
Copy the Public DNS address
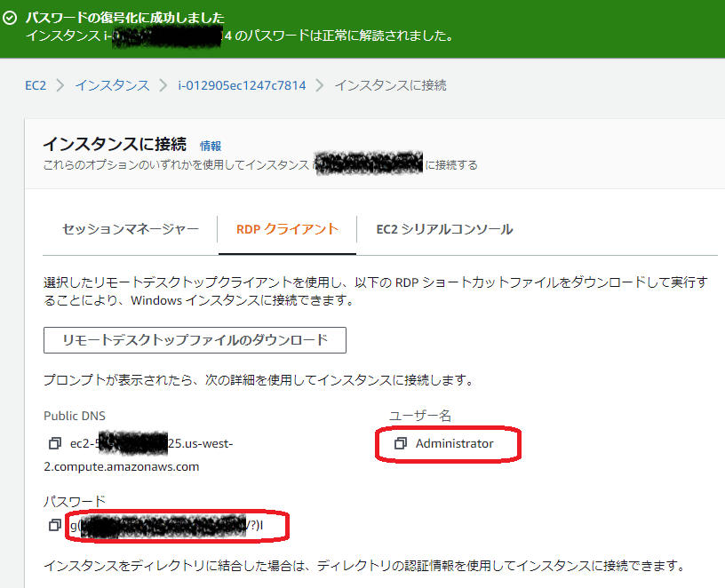coord(55,443)
